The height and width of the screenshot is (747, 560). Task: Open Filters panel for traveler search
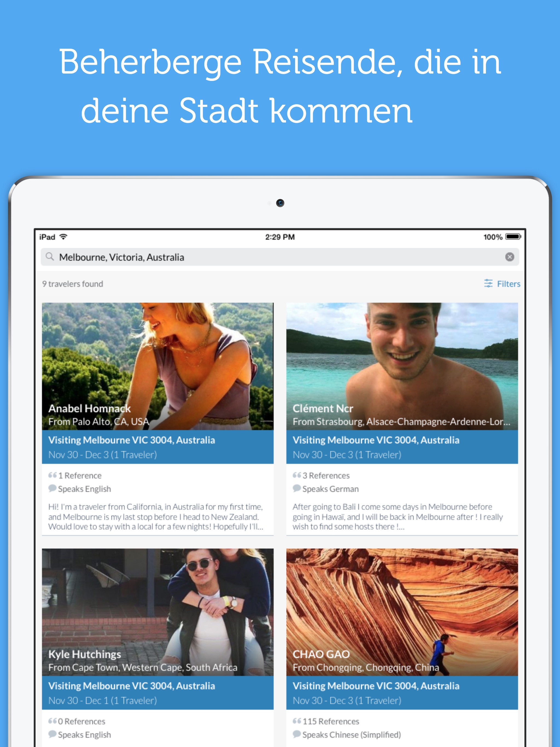click(500, 284)
